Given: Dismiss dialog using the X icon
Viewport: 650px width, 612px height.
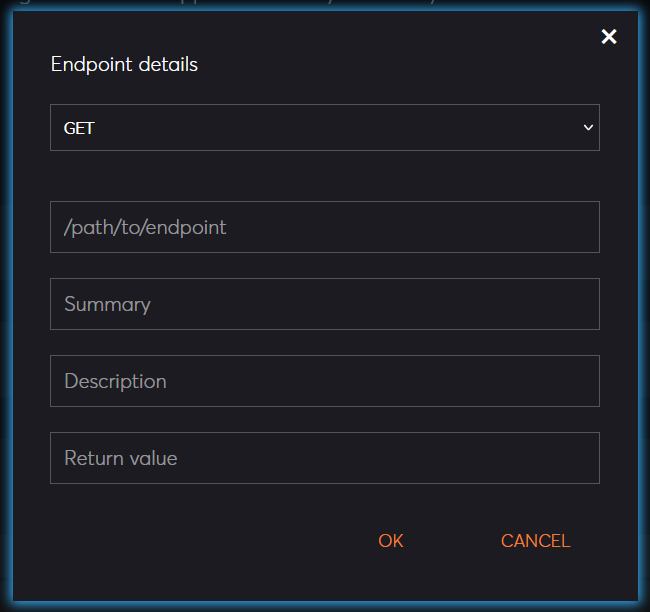Looking at the screenshot, I should 608,37.
